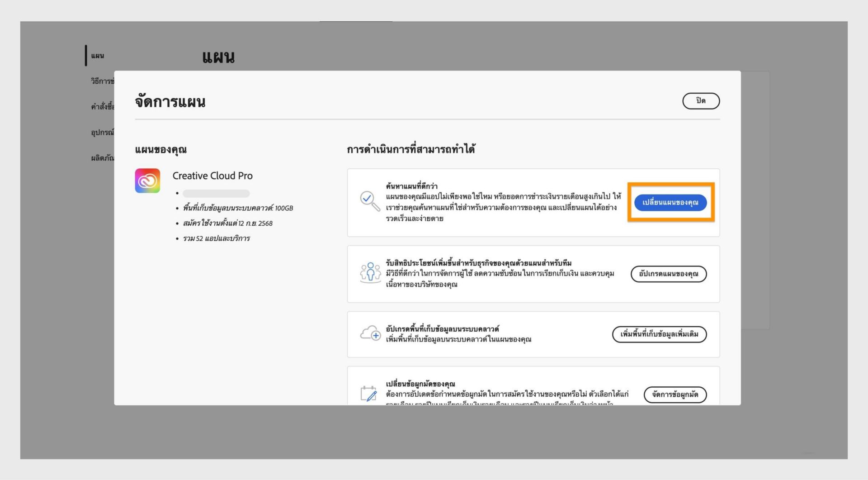This screenshot has height=480, width=868.
Task: Select the คำสั่งซื้อ sidebar item behind the dialog
Action: point(102,107)
